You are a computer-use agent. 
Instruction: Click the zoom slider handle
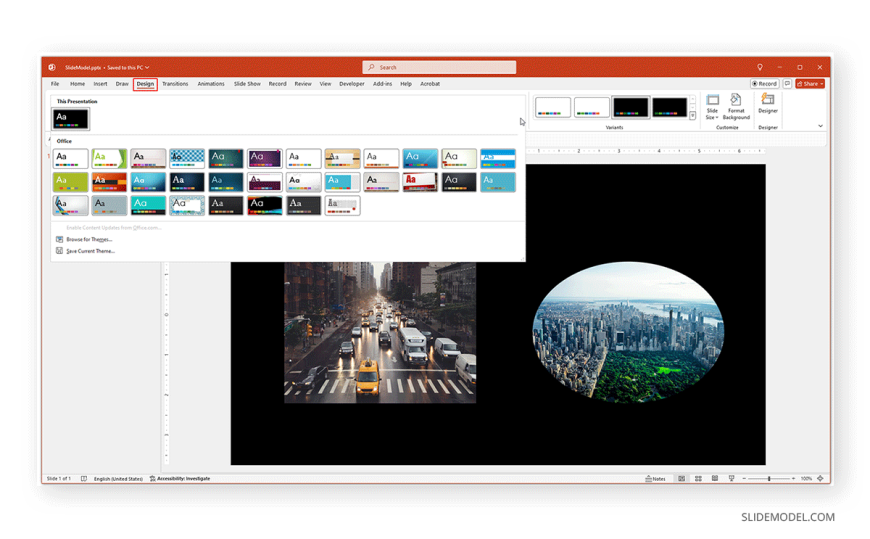[769, 478]
